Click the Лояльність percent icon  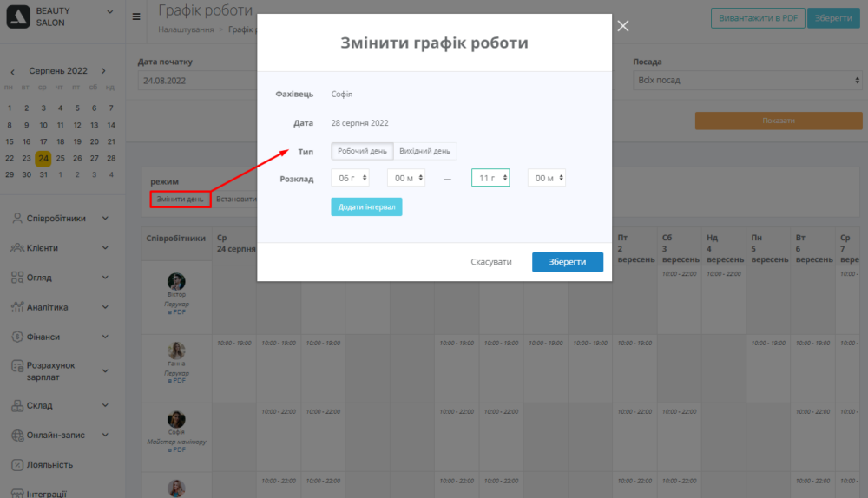17,465
